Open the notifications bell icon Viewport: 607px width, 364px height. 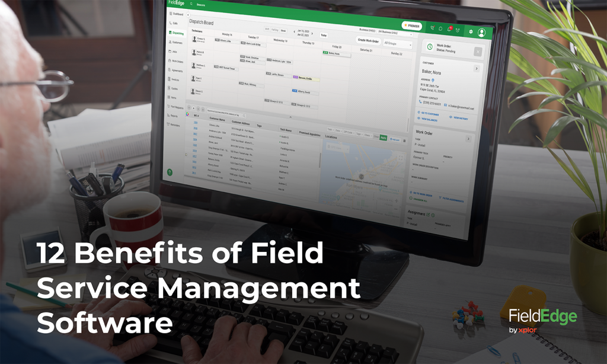point(449,29)
